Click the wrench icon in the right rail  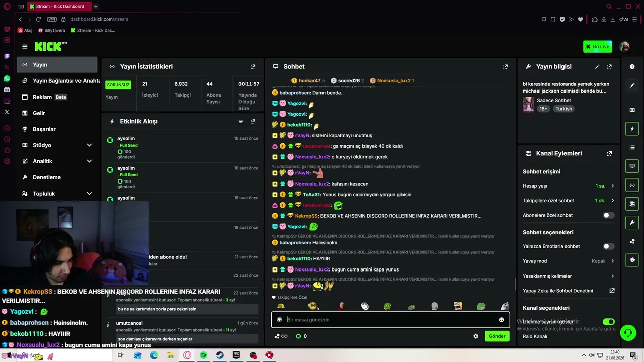pyautogui.click(x=632, y=223)
